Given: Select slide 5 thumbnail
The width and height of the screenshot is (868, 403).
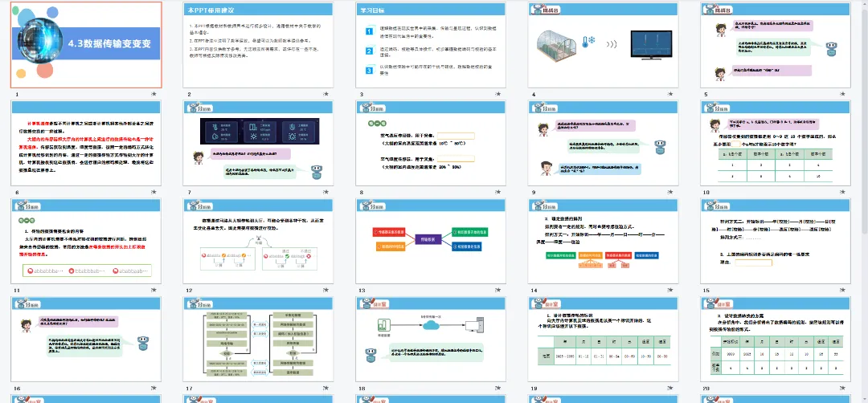Looking at the screenshot, I should [x=776, y=45].
